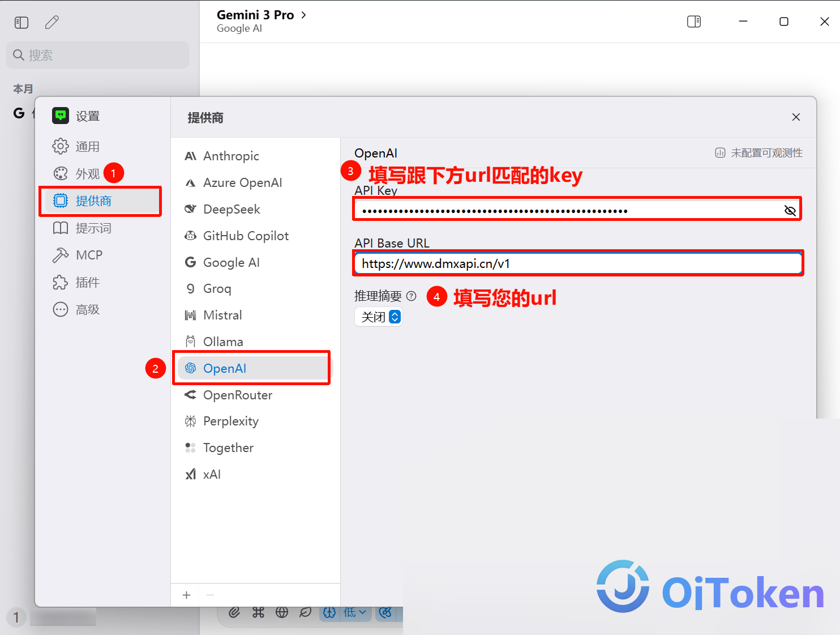Focus the 搜索 search field
The height and width of the screenshot is (635, 840).
point(98,55)
